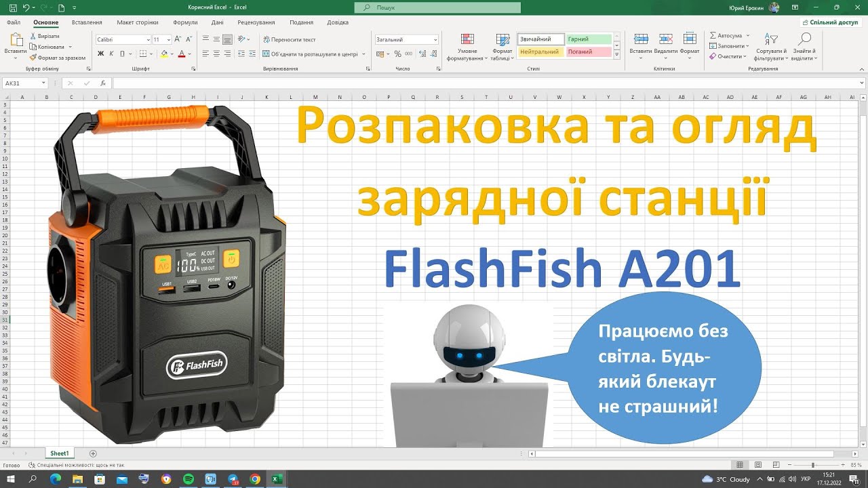
Task: Center text horizontally
Action: tap(216, 54)
